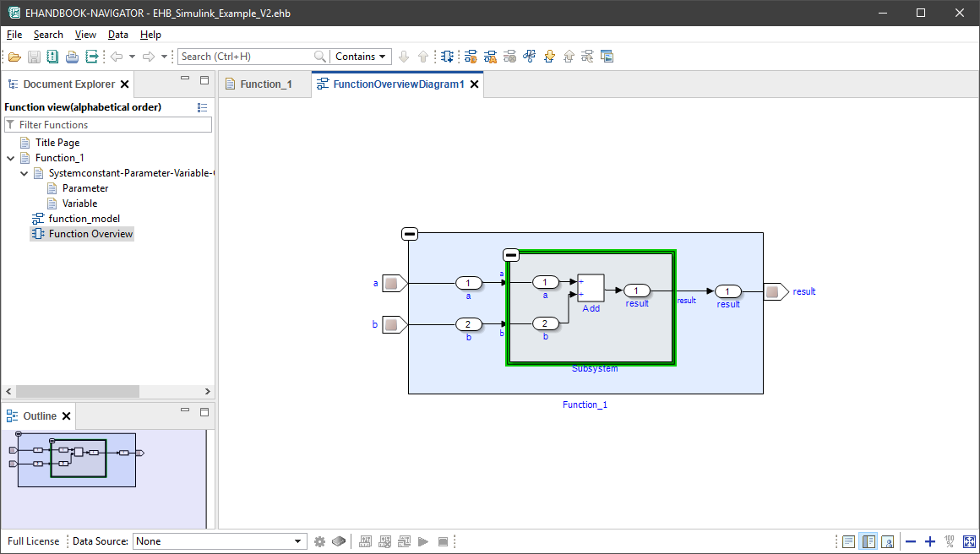Open the Contains search mode dropdown
This screenshot has height=554, width=980.
(x=361, y=57)
